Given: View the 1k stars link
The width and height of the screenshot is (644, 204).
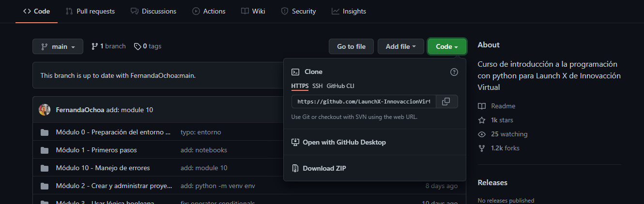Looking at the screenshot, I should coord(502,120).
